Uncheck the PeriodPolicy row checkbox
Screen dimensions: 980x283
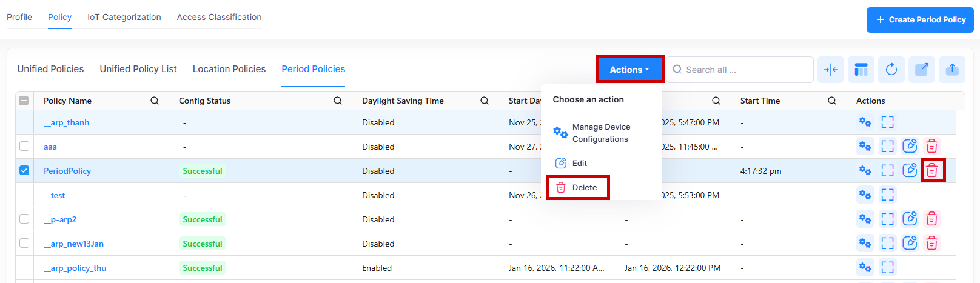pyautogui.click(x=24, y=170)
